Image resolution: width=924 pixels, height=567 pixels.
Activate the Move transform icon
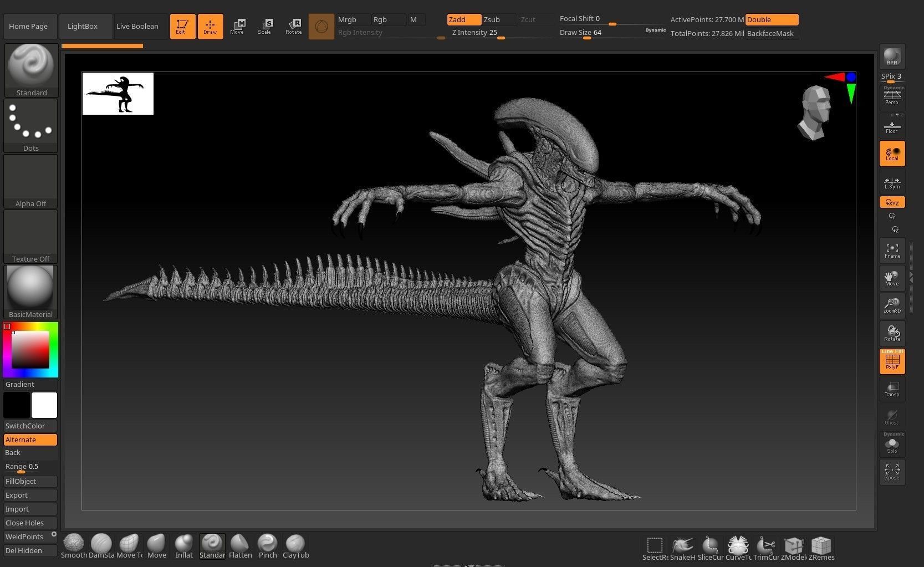238,26
